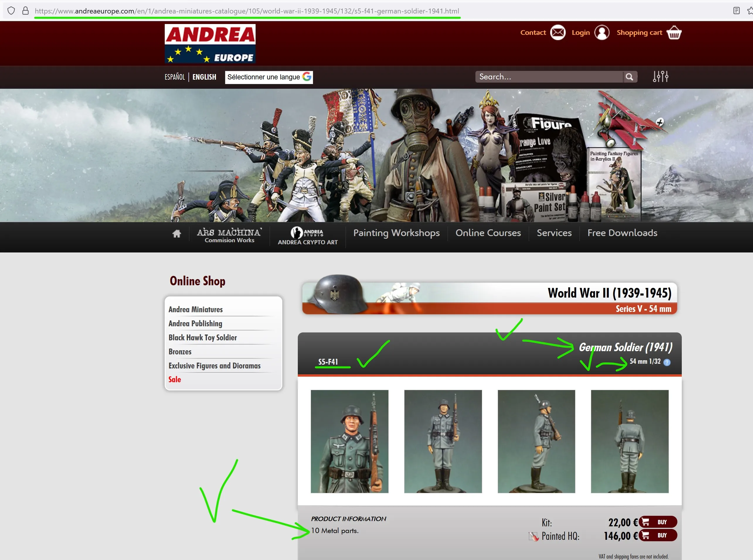753x560 pixels.
Task: Expand Andrea Publishing shop category
Action: (195, 323)
